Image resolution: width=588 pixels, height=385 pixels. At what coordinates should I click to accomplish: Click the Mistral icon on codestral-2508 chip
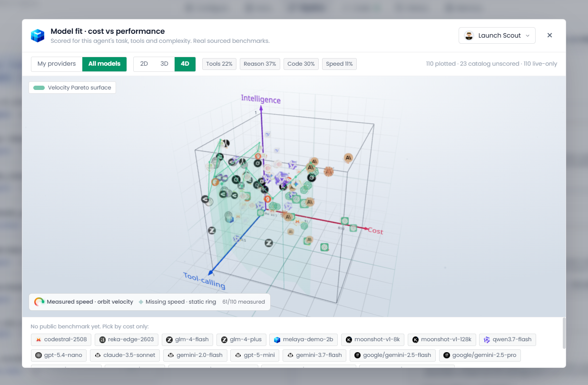(x=39, y=340)
